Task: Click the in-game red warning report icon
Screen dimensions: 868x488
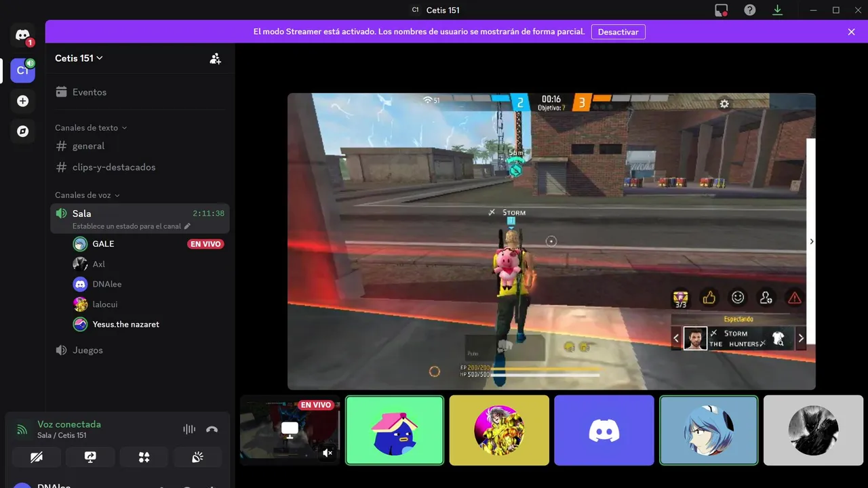Action: [794, 298]
